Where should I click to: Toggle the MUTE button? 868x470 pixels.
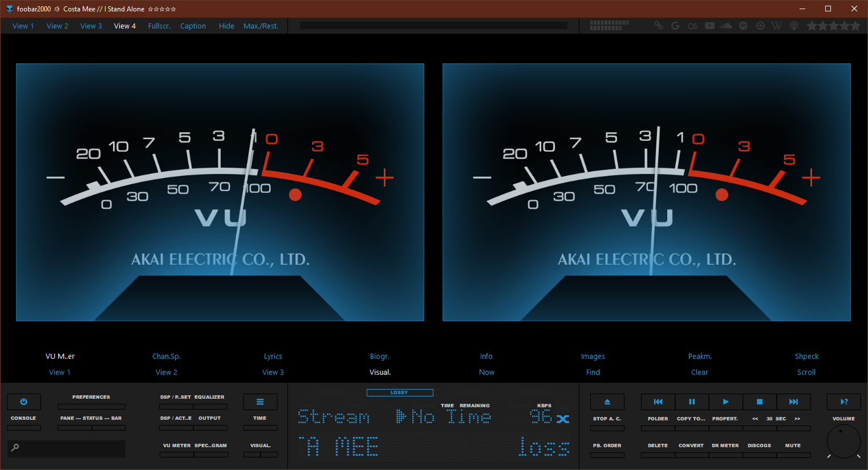tap(793, 454)
